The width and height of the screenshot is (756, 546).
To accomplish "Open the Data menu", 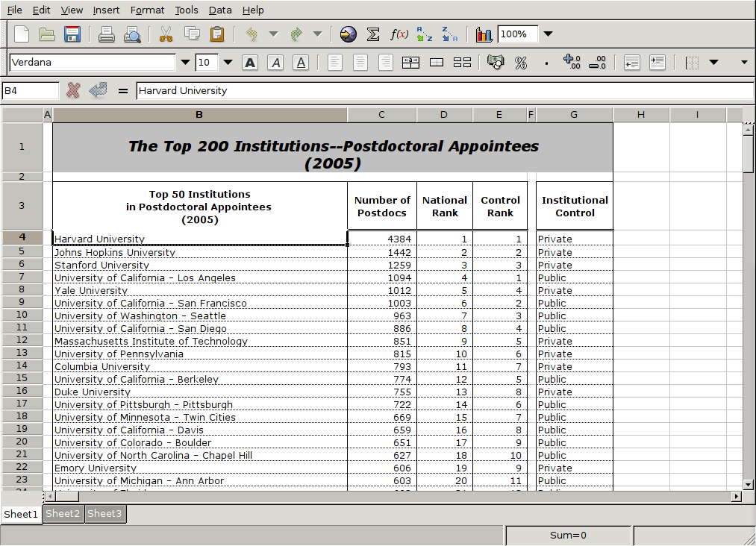I will pyautogui.click(x=220, y=10).
